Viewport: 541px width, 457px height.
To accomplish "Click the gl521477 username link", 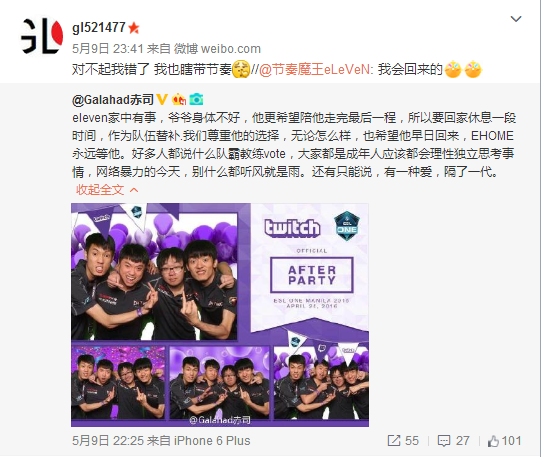I will click(x=99, y=27).
